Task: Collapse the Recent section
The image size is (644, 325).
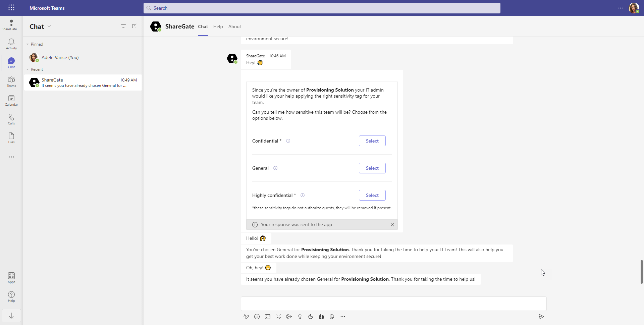Action: [x=28, y=69]
